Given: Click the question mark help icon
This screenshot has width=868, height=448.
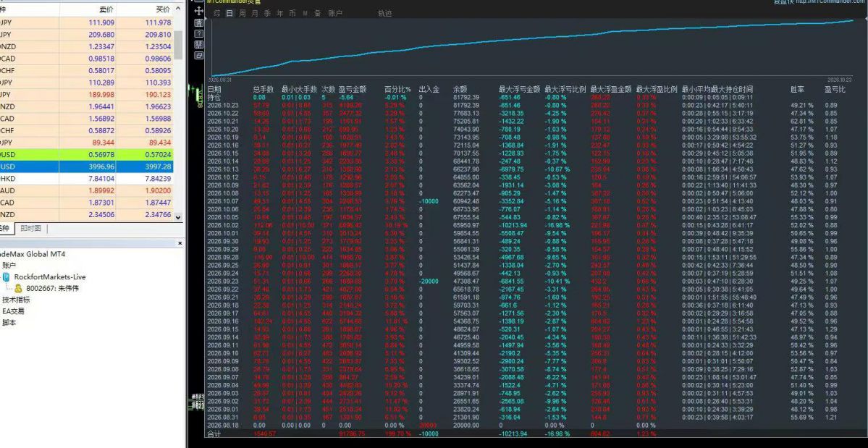Looking at the screenshot, I should pyautogui.click(x=199, y=34).
